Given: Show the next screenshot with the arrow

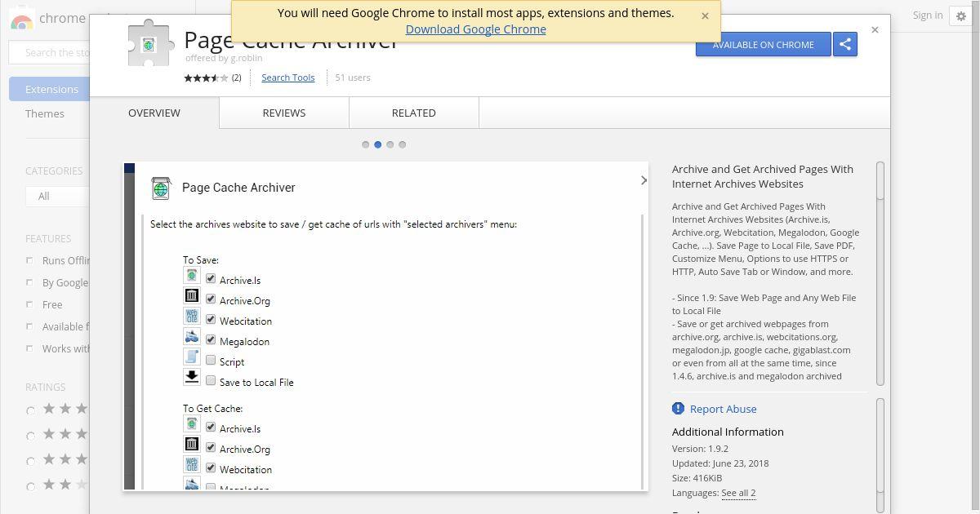Looking at the screenshot, I should click(x=644, y=180).
